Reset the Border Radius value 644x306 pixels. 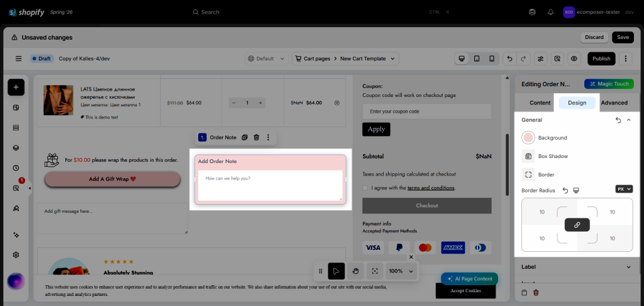[565, 190]
